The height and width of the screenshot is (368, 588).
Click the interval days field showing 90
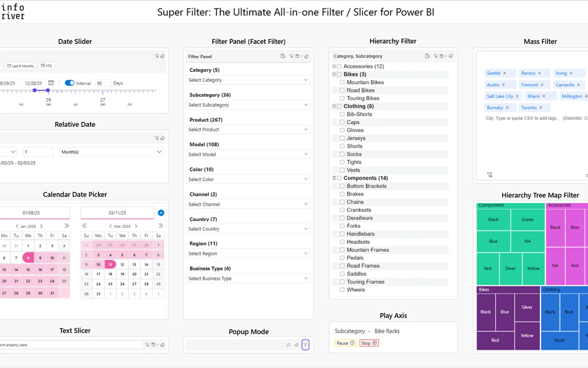click(103, 83)
